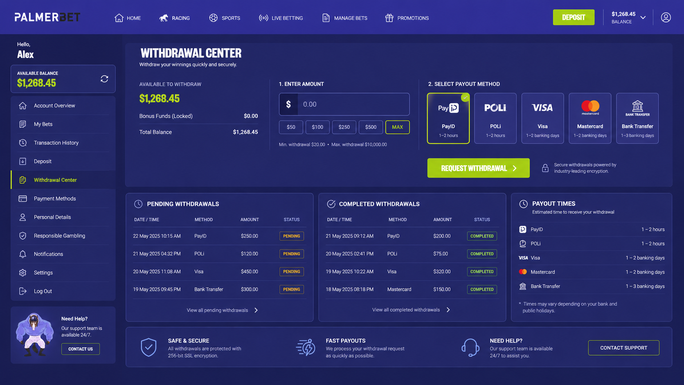Click the Completed Withdrawals check icon
The height and width of the screenshot is (385, 684).
tap(331, 204)
